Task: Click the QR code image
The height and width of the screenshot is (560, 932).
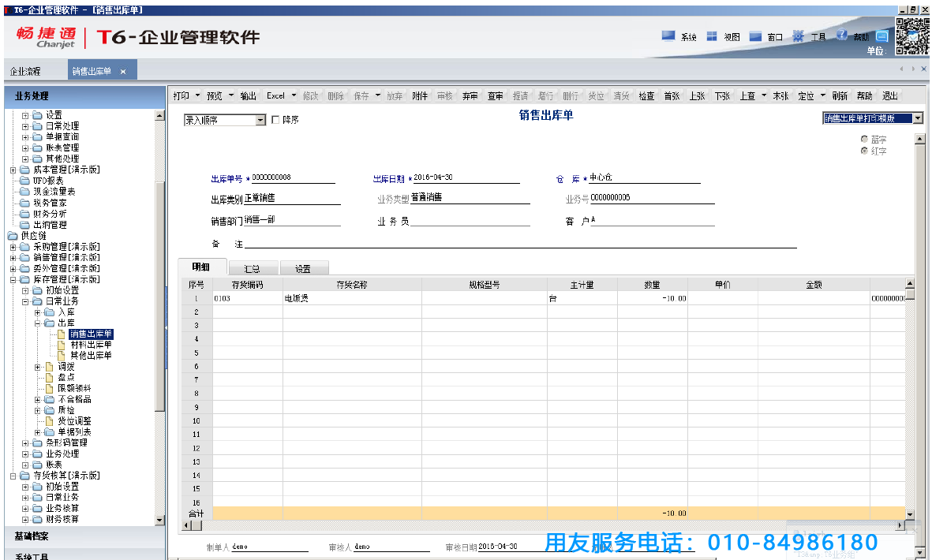Action: (x=911, y=36)
